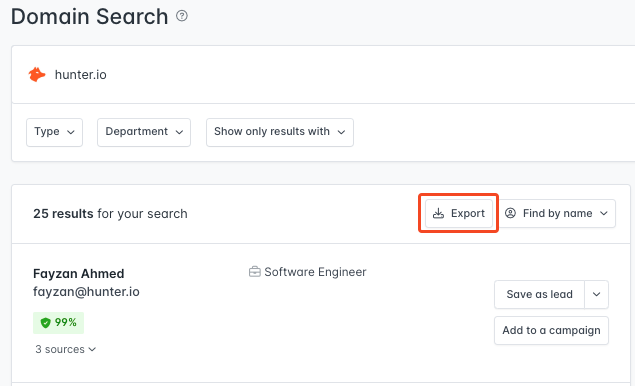The image size is (635, 386).
Task: Click the orange Hunter fox logo
Action: (x=37, y=75)
